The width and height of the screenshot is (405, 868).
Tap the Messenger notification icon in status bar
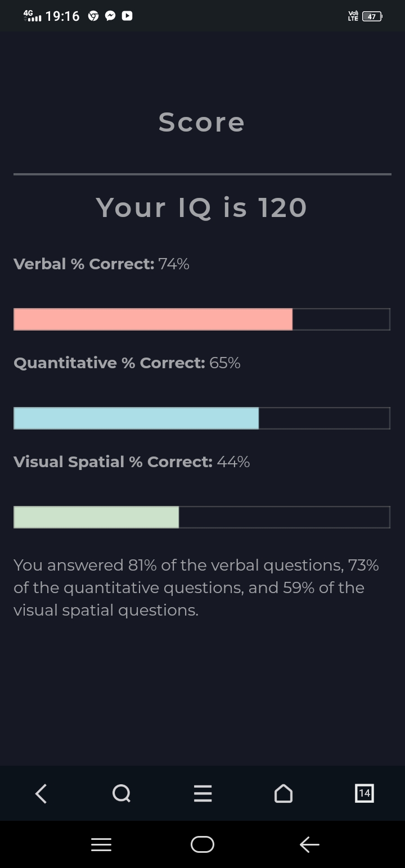pos(110,16)
